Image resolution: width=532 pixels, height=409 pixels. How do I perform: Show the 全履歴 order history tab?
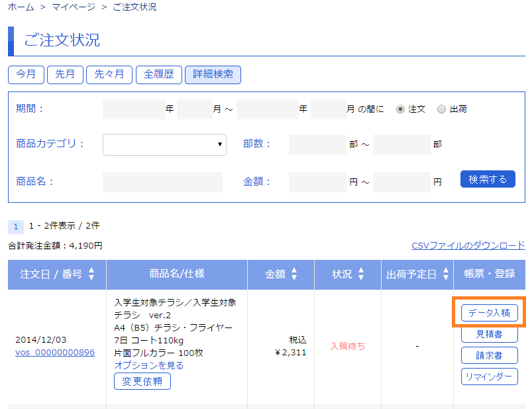point(159,75)
